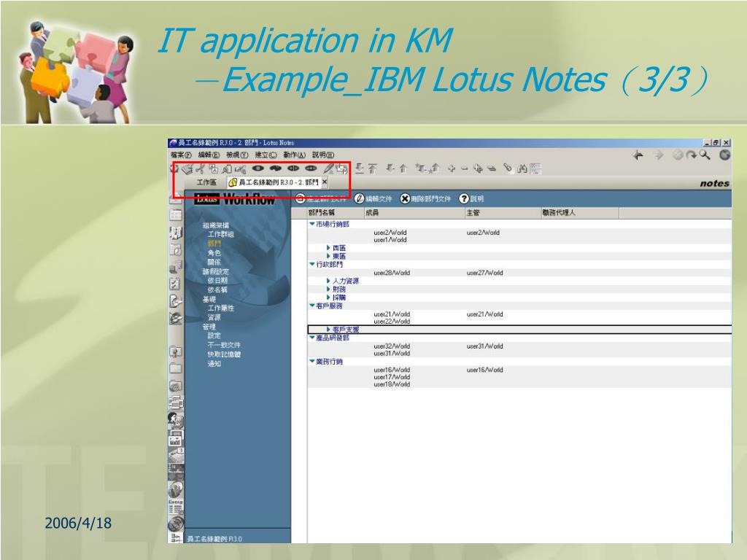Collapse the 客戶服務 category
The image size is (747, 560).
(x=312, y=306)
